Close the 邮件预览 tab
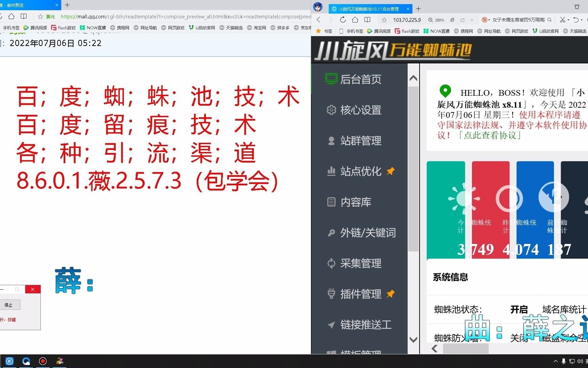This screenshot has height=368, width=588. pos(57,5)
